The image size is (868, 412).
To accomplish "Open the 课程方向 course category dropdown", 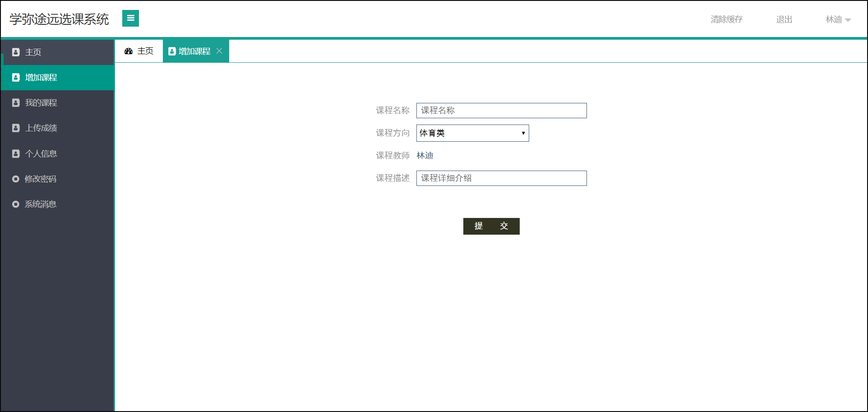I will (472, 133).
